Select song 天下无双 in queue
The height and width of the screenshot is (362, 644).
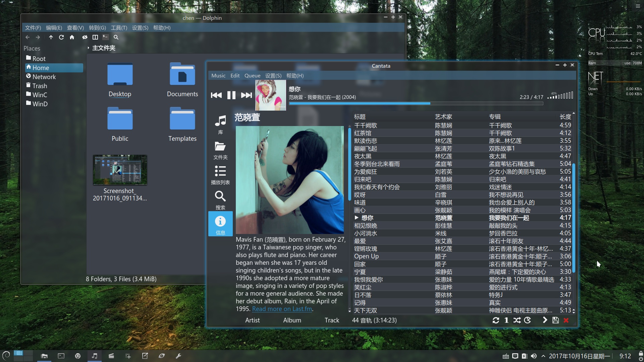[462, 311]
